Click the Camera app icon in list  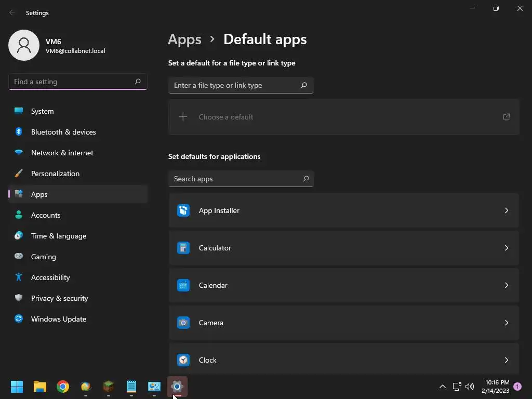(x=183, y=323)
